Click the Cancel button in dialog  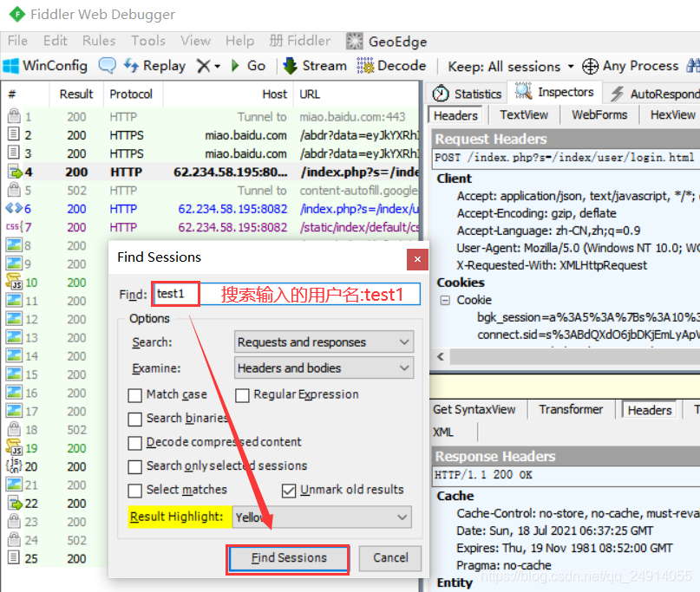pyautogui.click(x=390, y=558)
